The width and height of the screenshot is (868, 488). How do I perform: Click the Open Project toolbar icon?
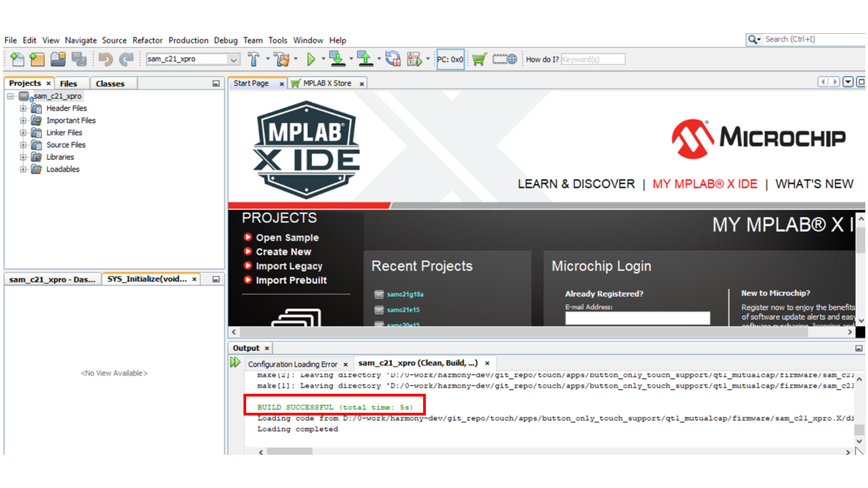pyautogui.click(x=58, y=60)
